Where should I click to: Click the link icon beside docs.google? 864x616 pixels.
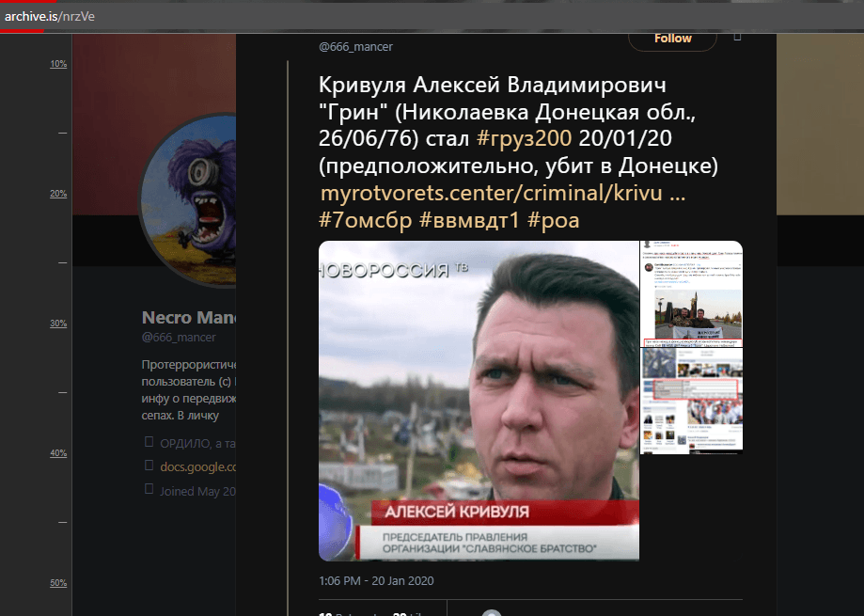149,466
